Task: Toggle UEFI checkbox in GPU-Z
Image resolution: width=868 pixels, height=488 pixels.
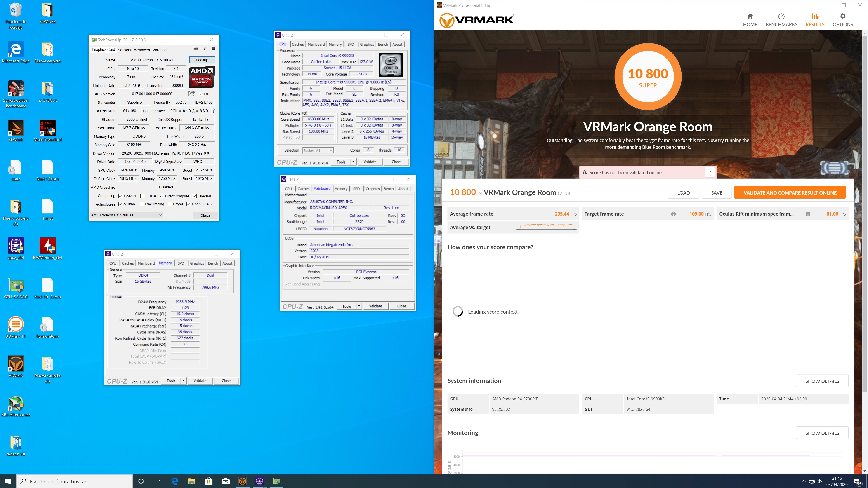Action: click(201, 94)
